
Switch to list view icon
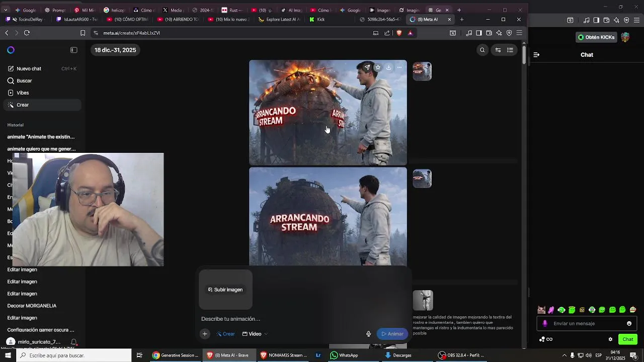click(x=510, y=50)
